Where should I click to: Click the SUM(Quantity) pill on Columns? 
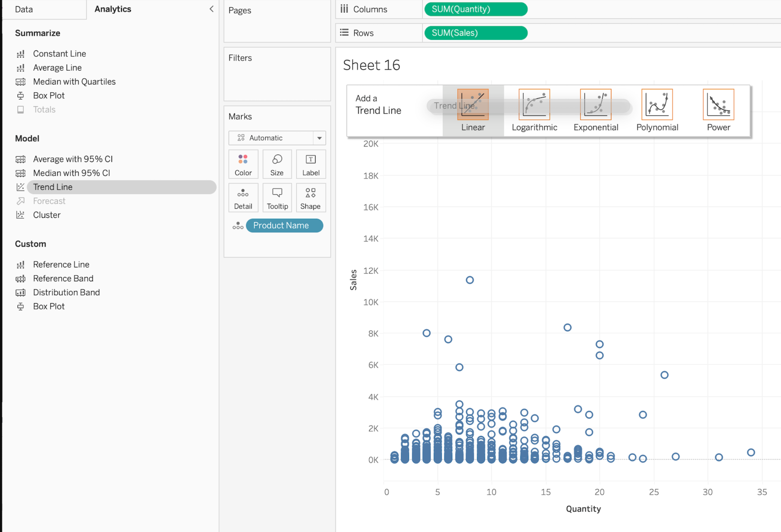point(476,9)
